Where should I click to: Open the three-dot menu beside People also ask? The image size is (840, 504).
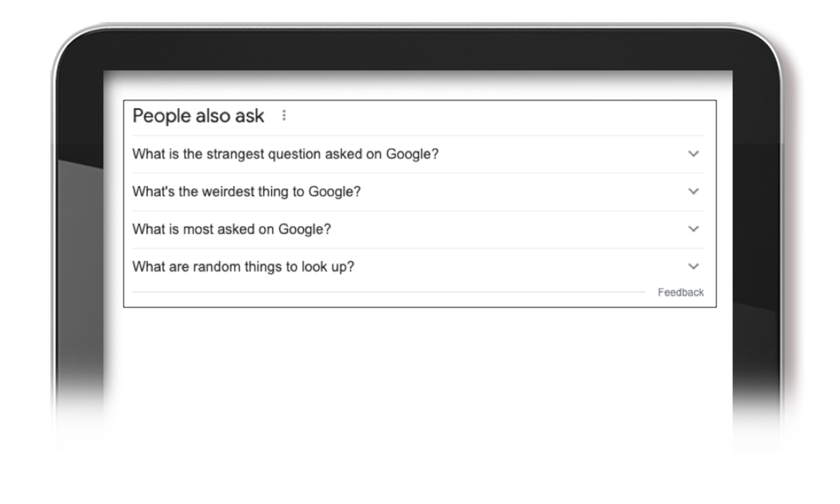pos(284,115)
